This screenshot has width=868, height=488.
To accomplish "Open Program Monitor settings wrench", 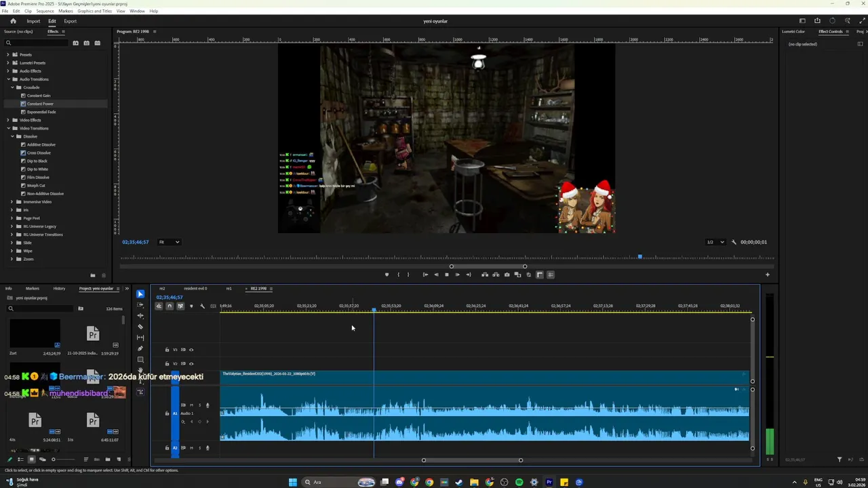I will point(734,242).
